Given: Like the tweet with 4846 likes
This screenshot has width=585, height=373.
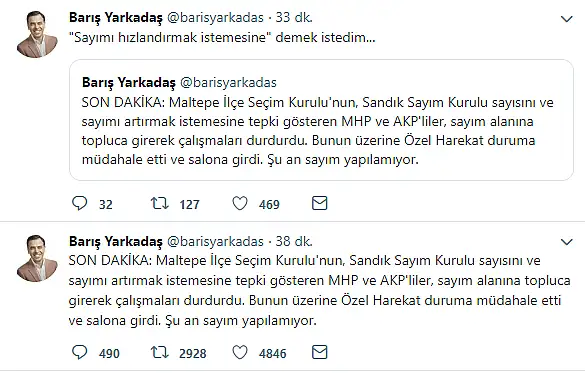Looking at the screenshot, I should [240, 352].
